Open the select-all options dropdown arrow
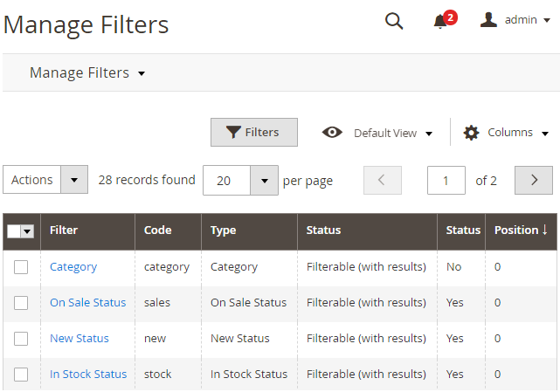Image resolution: width=560 pixels, height=392 pixels. click(27, 231)
